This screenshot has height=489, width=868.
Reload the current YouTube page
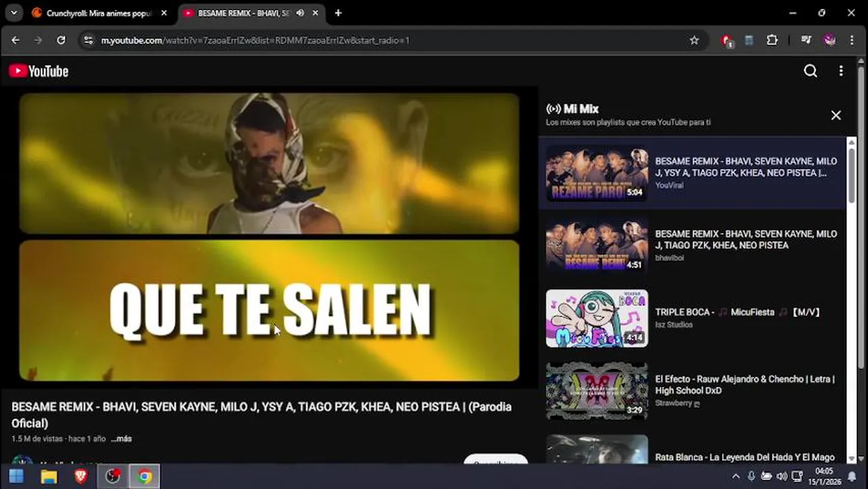(x=61, y=40)
